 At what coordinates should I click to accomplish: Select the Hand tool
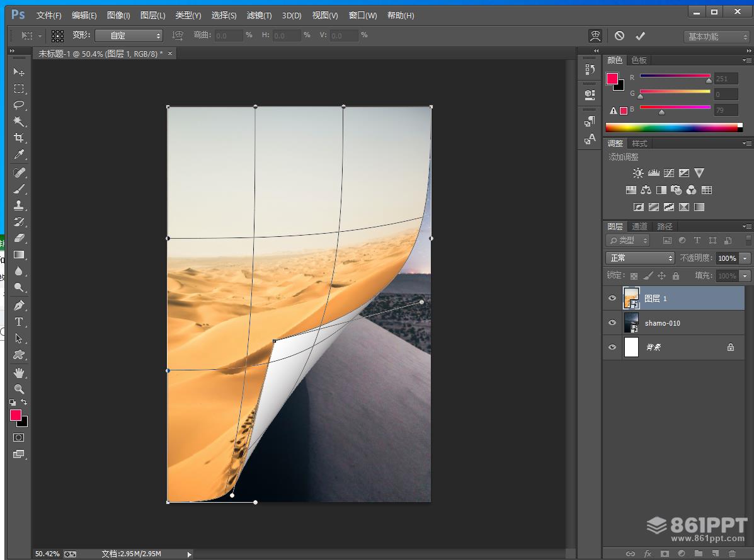(19, 373)
